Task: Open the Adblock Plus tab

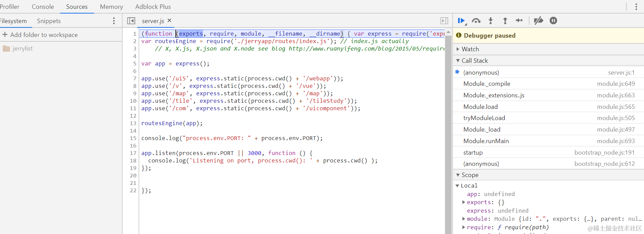Action: [153, 7]
